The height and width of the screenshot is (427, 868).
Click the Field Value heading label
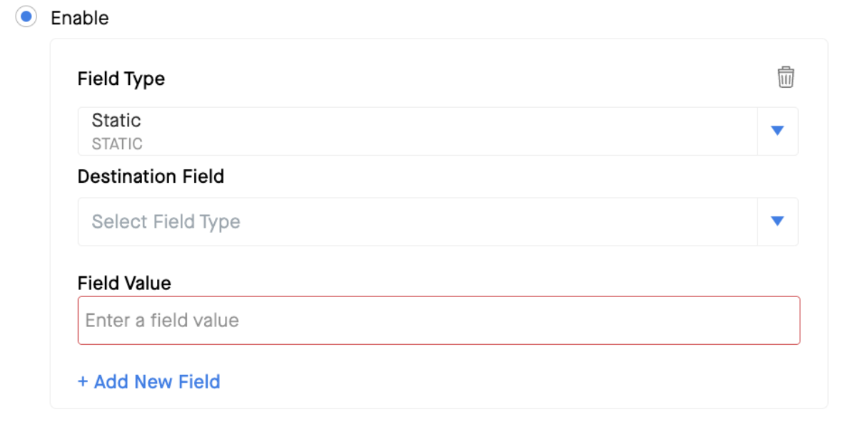pos(124,283)
